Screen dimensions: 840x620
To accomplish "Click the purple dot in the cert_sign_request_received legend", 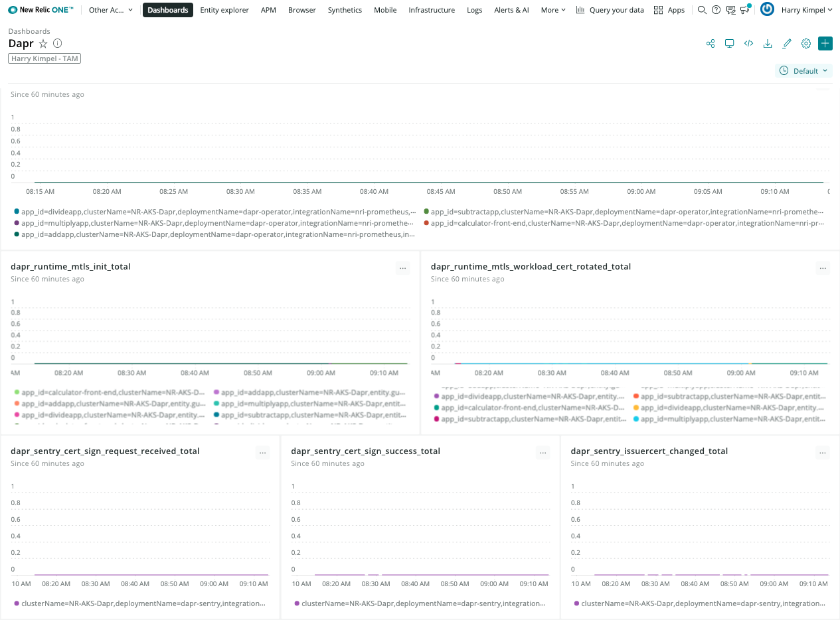I will [17, 603].
